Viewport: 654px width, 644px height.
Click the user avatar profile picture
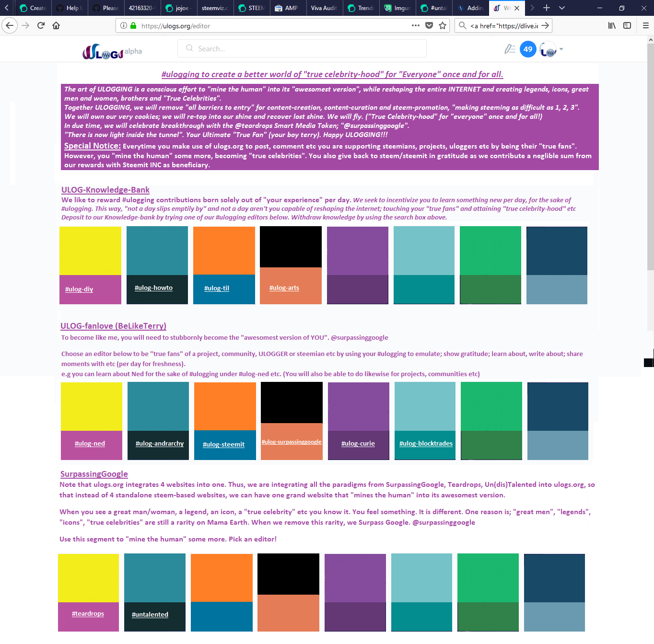coord(548,49)
